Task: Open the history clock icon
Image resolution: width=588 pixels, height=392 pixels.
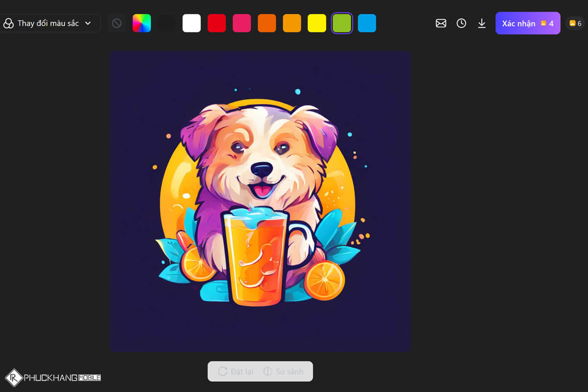Action: (x=461, y=23)
